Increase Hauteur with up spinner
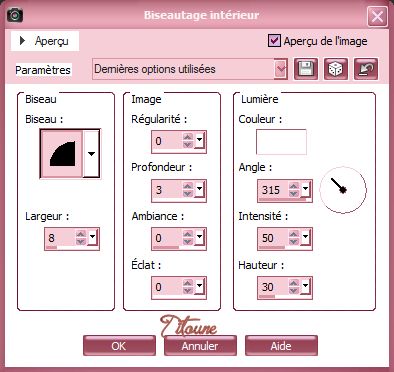Image resolution: width=394 pixels, height=372 pixels. (294, 283)
